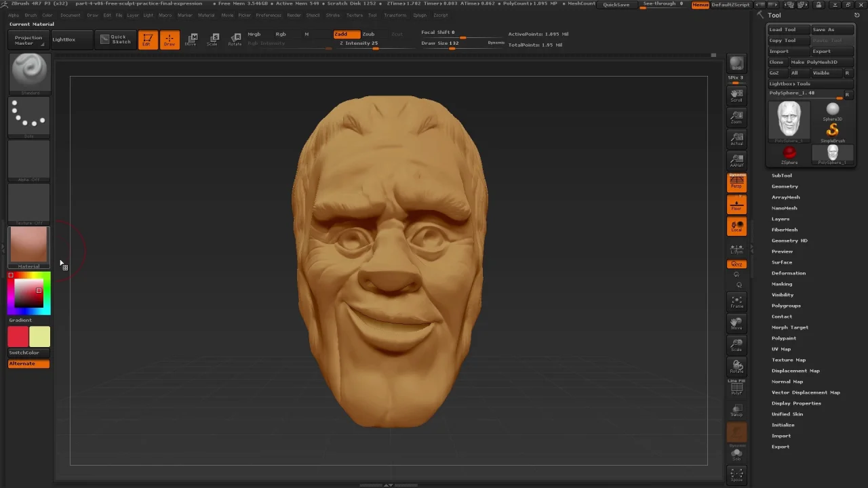Open the Transform menu
Image resolution: width=868 pixels, height=488 pixels.
point(395,15)
